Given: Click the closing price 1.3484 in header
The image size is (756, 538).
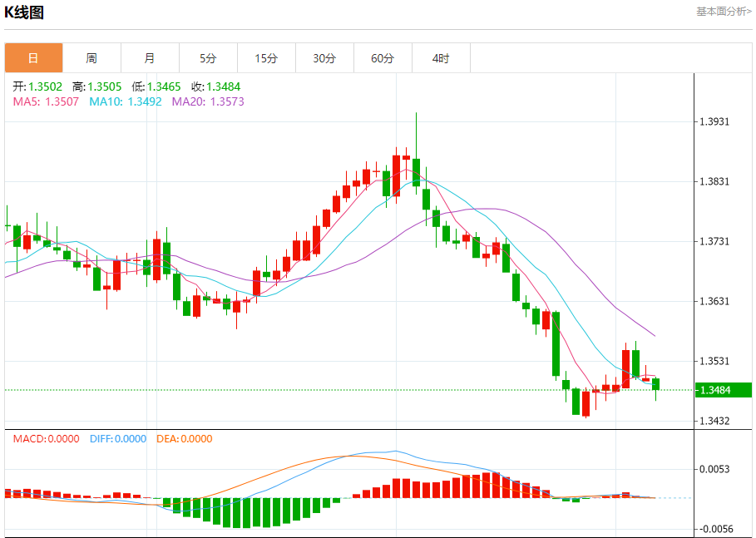Looking at the screenshot, I should point(223,86).
